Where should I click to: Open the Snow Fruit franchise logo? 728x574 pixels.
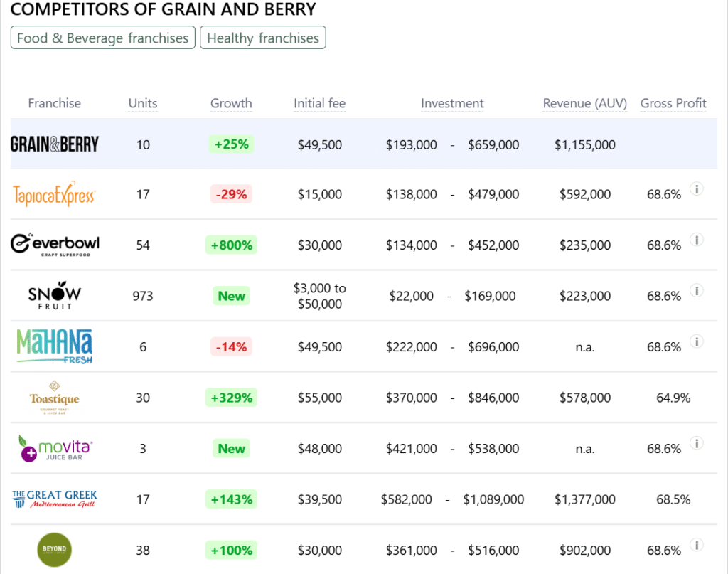click(x=54, y=295)
